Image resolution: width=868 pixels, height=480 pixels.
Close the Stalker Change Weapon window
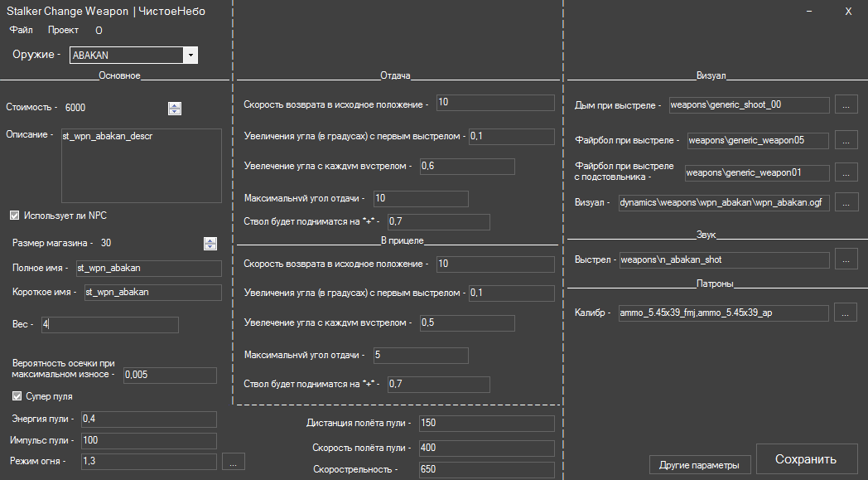coord(848,12)
